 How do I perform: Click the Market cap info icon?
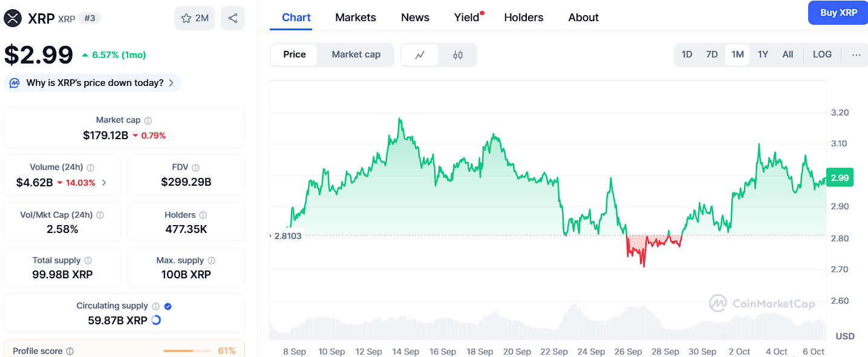point(148,120)
